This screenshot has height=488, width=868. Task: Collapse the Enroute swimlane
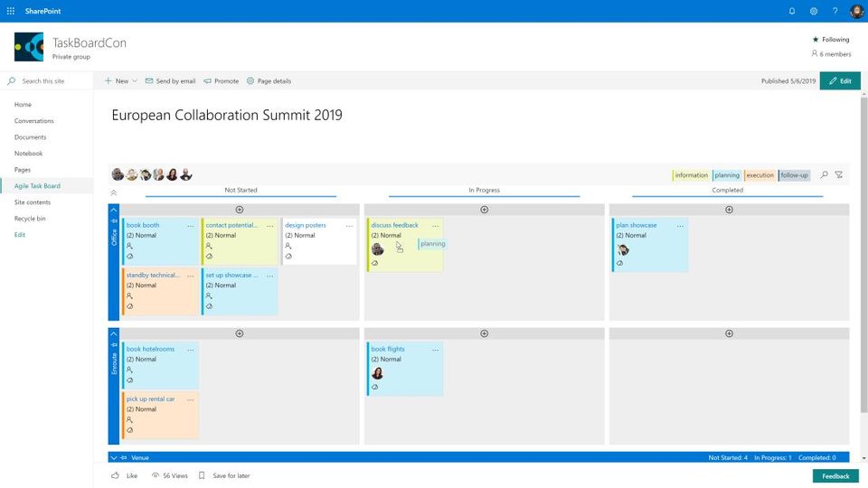(114, 334)
